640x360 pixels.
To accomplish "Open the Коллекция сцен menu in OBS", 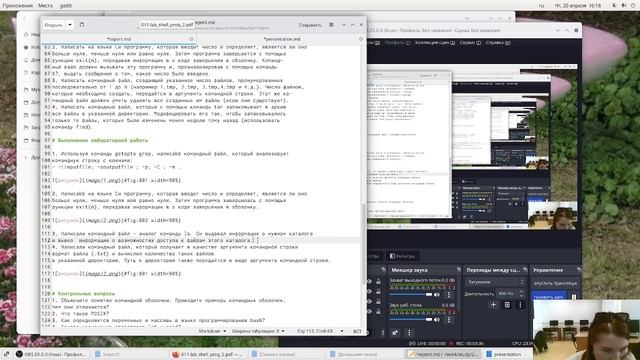I will (x=435, y=42).
